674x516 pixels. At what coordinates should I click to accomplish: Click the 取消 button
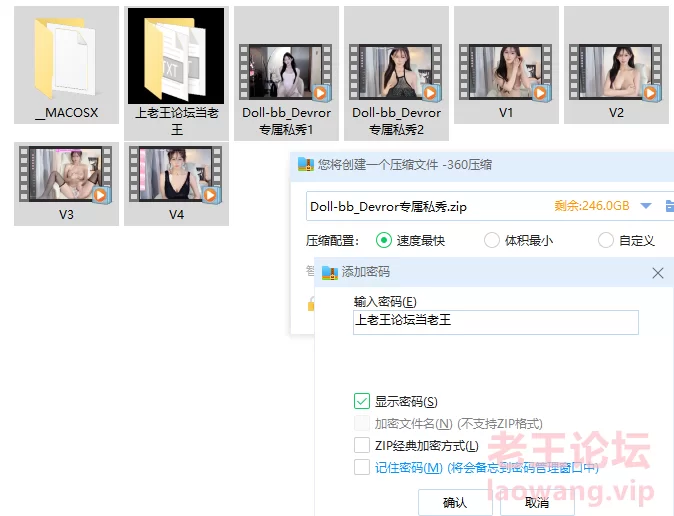click(x=537, y=502)
